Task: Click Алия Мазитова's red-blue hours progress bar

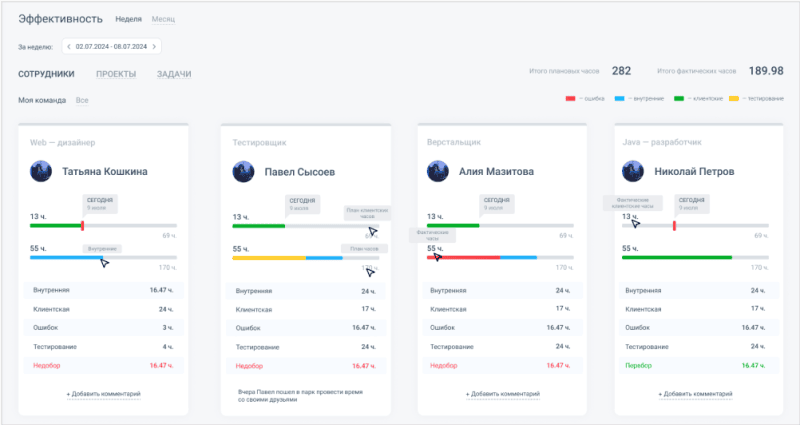Action: [480, 257]
